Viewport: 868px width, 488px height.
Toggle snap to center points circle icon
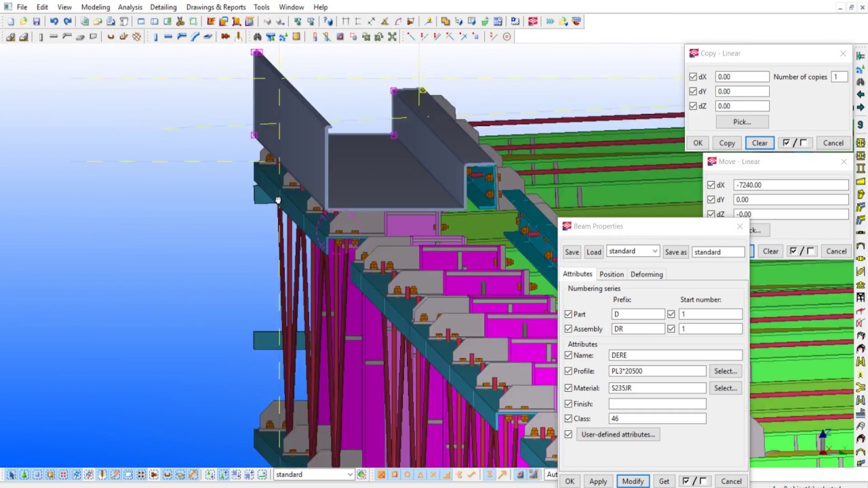point(407,475)
